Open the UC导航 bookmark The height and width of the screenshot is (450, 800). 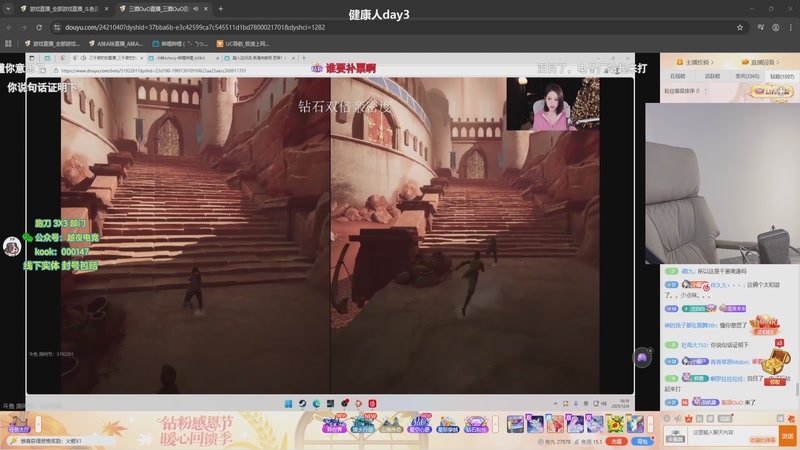click(x=243, y=44)
